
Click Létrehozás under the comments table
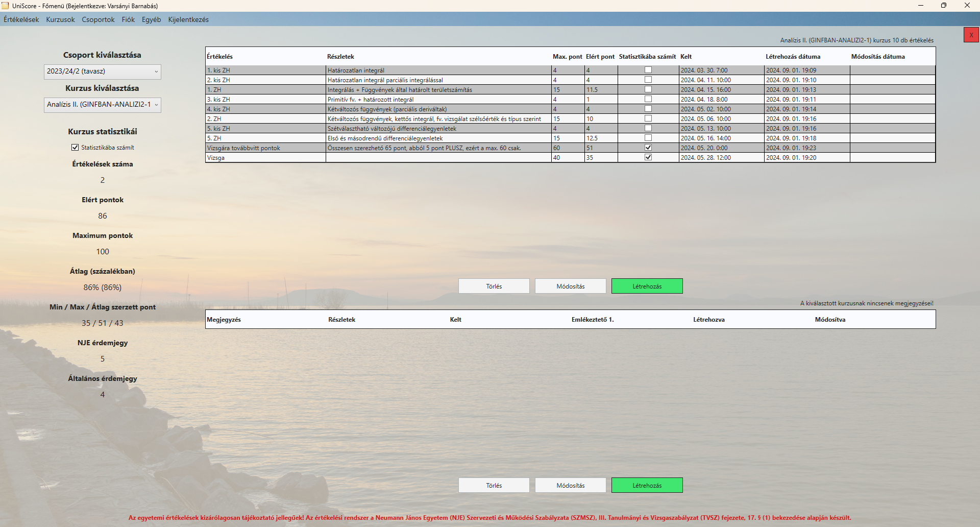click(647, 485)
